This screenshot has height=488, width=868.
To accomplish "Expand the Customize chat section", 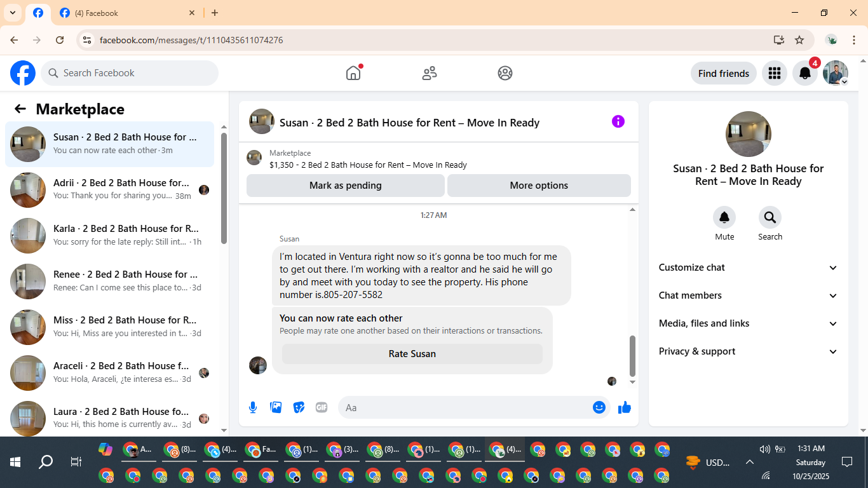I will (749, 268).
